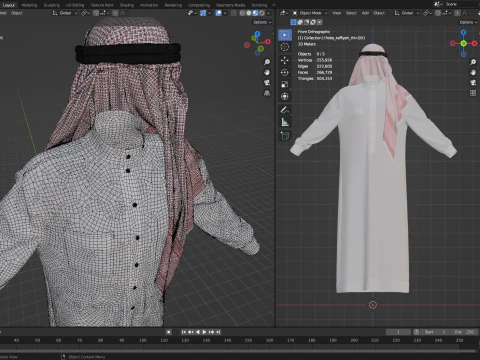Toggle snapping magnet in right viewport header
Image resolution: width=480 pixels, height=360 pixels.
(x=438, y=13)
